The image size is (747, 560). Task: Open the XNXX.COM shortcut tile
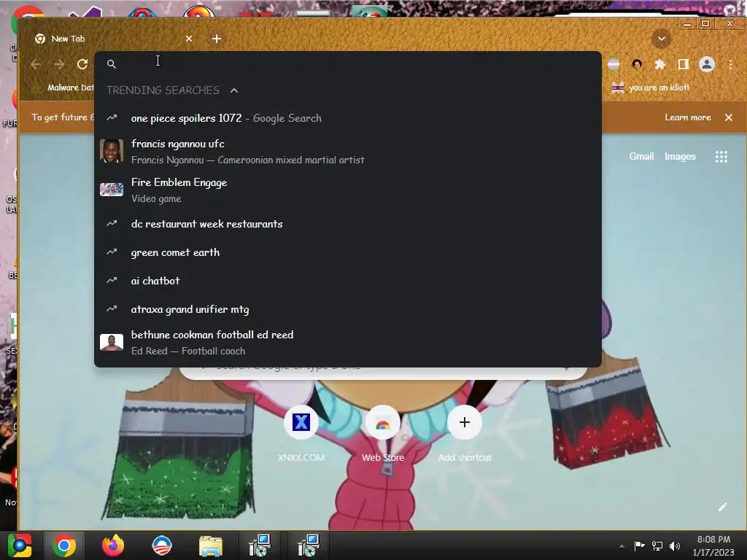pos(301,433)
